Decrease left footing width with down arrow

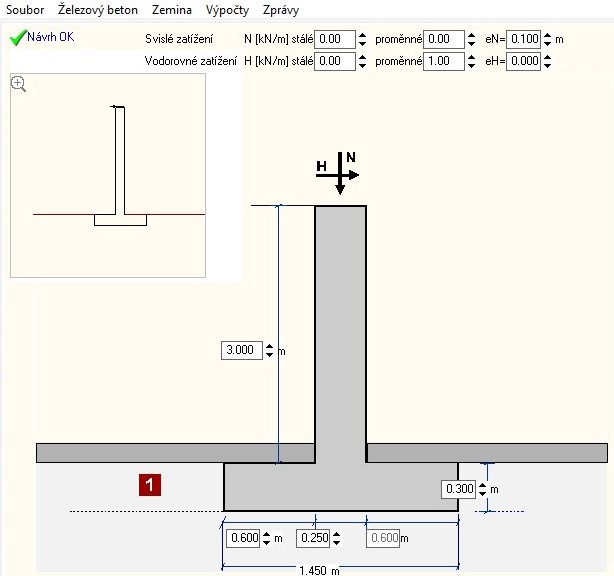pos(266,542)
